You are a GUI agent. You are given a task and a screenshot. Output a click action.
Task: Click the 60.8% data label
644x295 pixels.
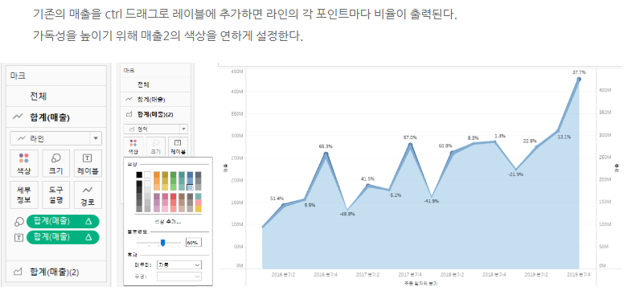[445, 145]
